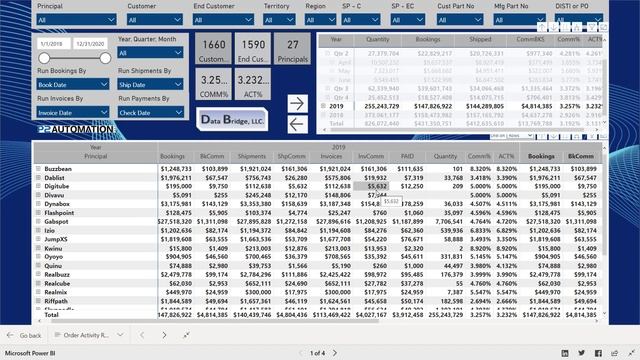Click the drill up arrow icon above the year matrix
This screenshot has width=640, height=360.
coord(542,27)
